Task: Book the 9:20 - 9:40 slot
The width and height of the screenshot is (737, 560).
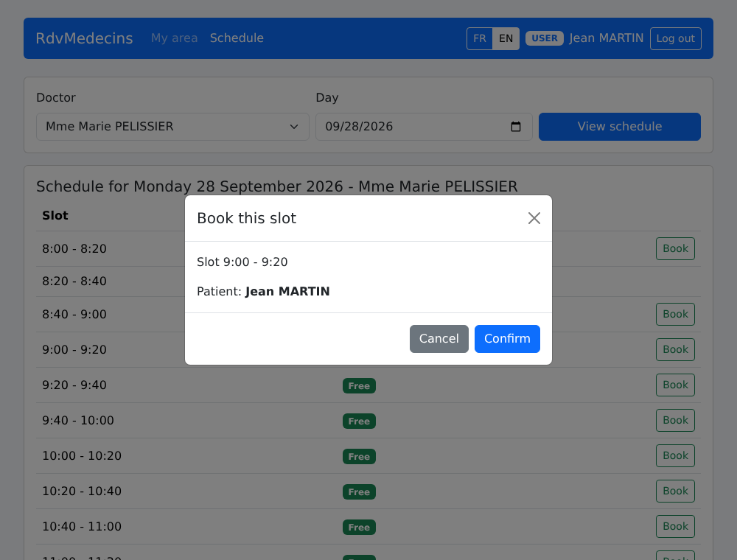Action: pyautogui.click(x=675, y=385)
